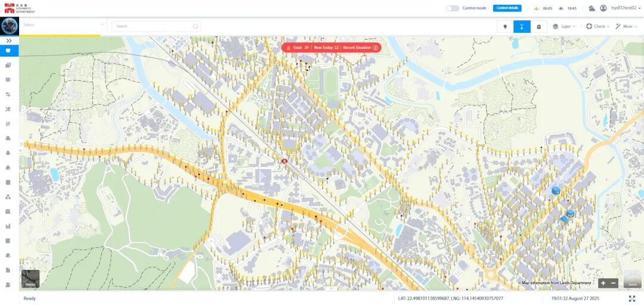
Task: Click into the Search input field
Action: click(x=154, y=26)
